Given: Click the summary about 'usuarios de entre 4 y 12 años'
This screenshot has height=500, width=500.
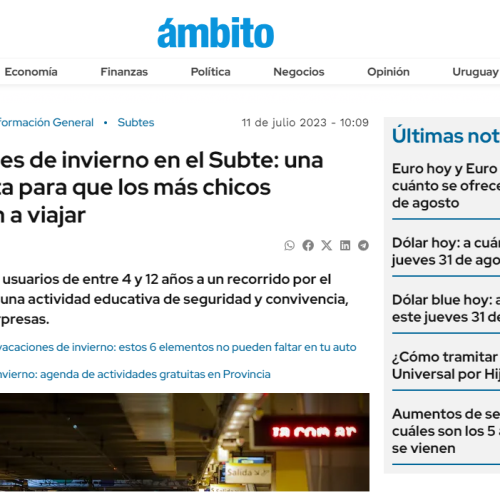Looking at the screenshot, I should pyautogui.click(x=174, y=299).
